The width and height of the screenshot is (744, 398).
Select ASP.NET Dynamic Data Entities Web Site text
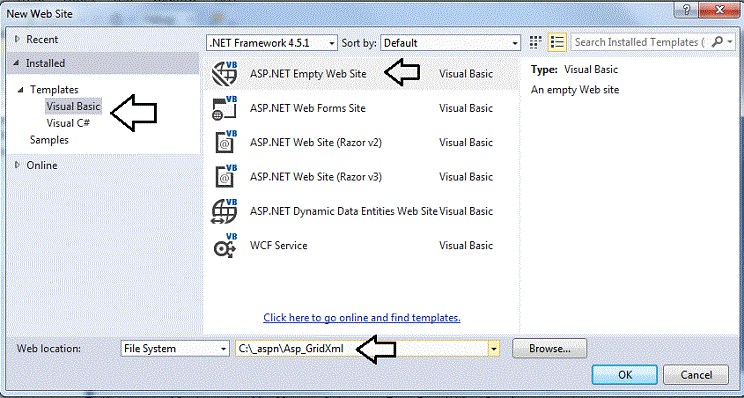(344, 211)
